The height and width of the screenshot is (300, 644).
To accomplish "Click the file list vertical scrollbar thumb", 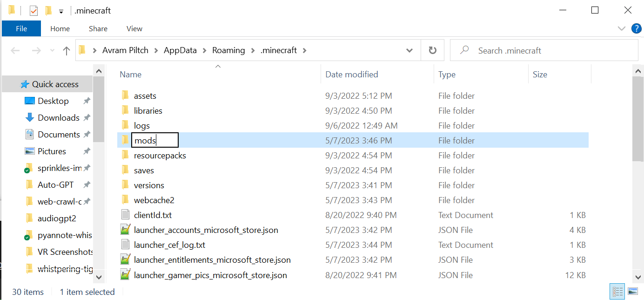I will pos(638,119).
